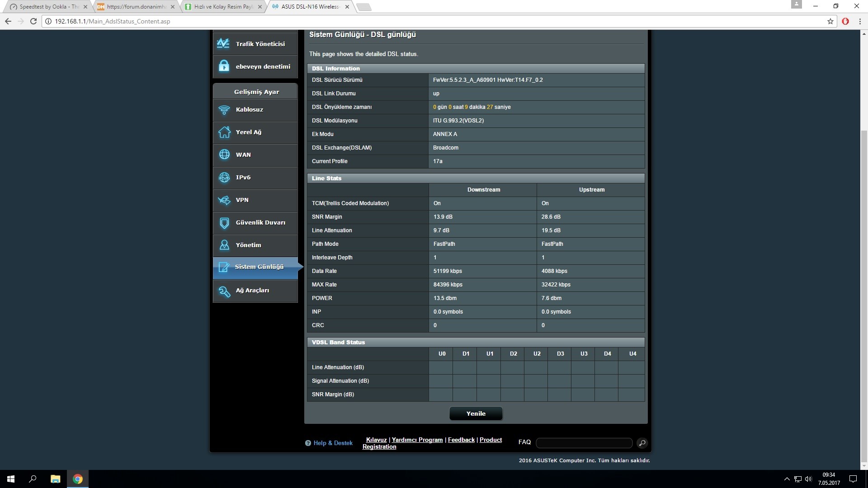Click the IPv6 icon in sidebar
The width and height of the screenshot is (868, 488).
pos(225,177)
